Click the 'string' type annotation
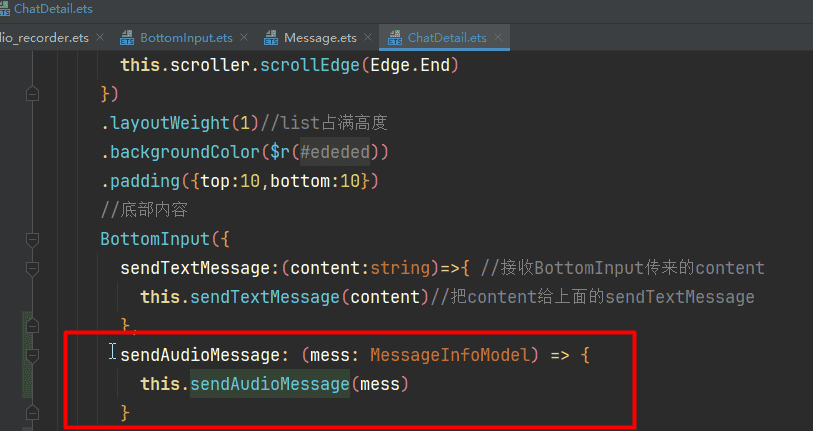The image size is (813, 431). coord(400,268)
